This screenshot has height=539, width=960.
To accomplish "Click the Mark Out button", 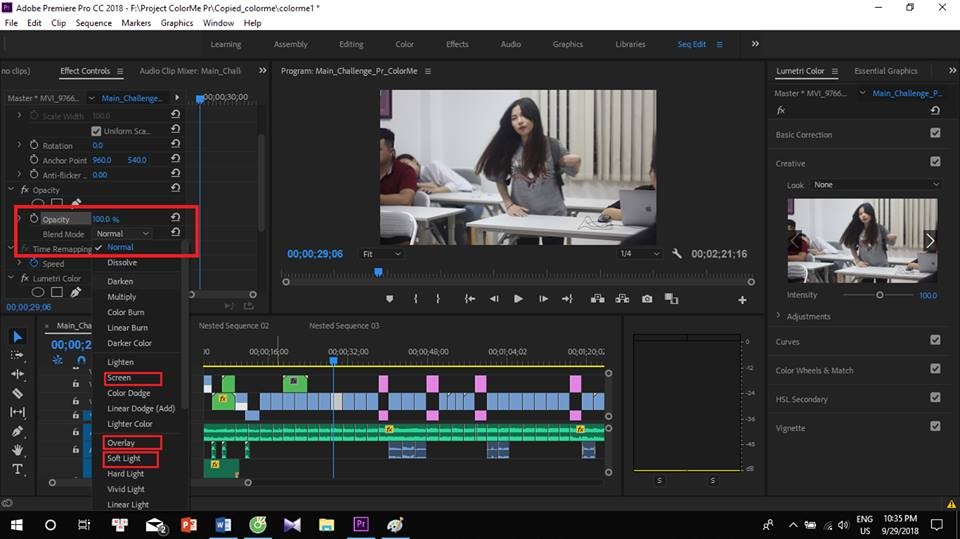I will coord(438,299).
